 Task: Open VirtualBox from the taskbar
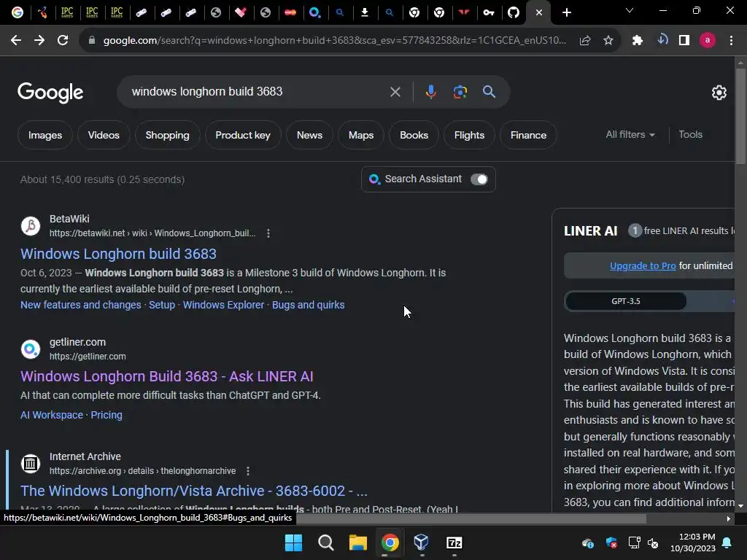click(x=421, y=542)
